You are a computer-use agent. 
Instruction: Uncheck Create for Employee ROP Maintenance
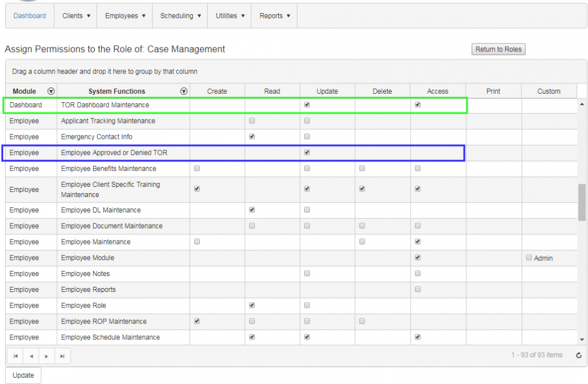[x=196, y=321]
